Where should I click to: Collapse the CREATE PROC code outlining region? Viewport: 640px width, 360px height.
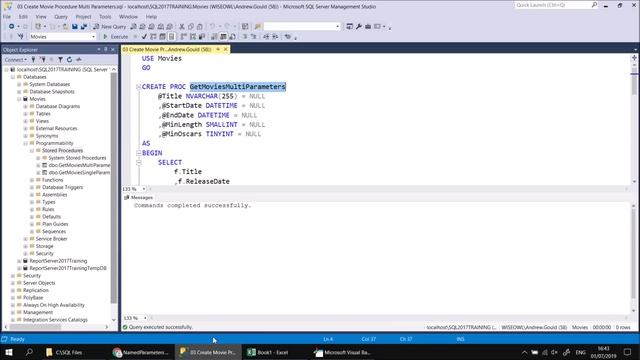click(x=138, y=87)
